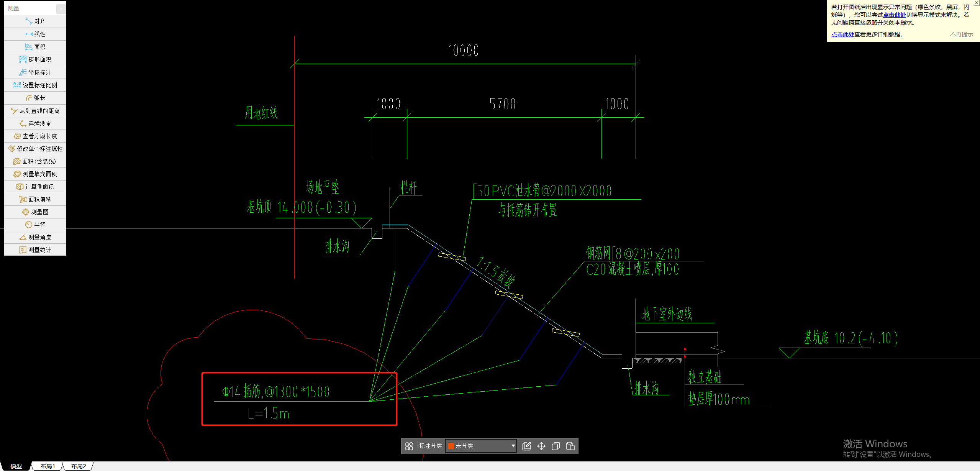The width and height of the screenshot is (980, 471).
Task: Click the move arrows icon in bottom bar
Action: pyautogui.click(x=541, y=446)
